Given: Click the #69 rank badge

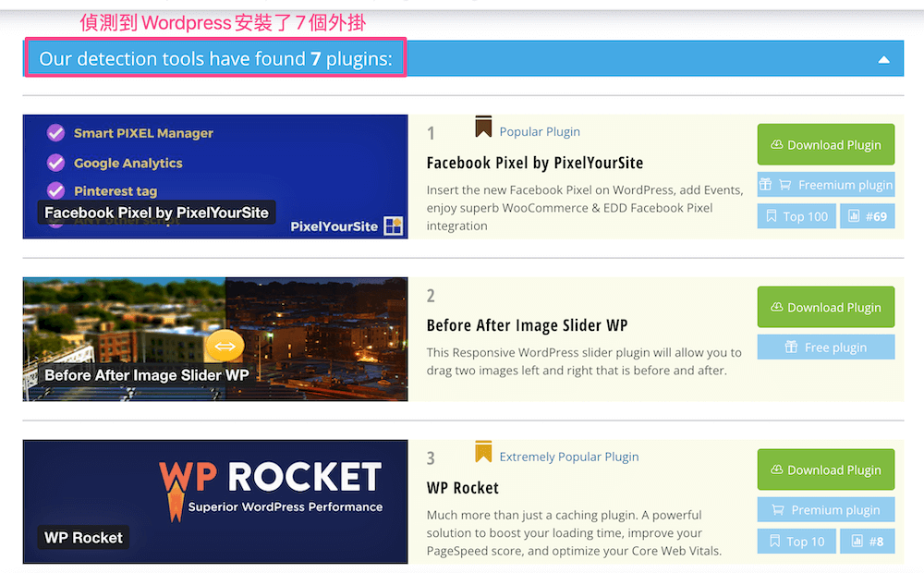Looking at the screenshot, I should click(x=867, y=216).
